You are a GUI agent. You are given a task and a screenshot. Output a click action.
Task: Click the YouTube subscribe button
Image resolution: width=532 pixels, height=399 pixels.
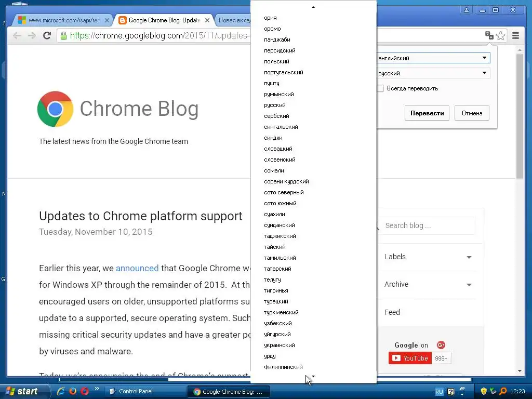pos(410,358)
